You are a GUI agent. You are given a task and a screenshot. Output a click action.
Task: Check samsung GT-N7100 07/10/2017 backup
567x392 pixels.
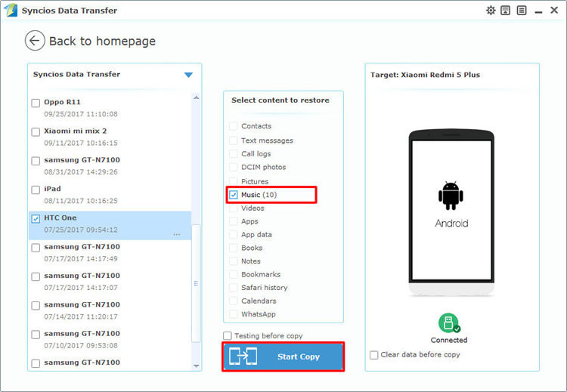click(x=36, y=335)
